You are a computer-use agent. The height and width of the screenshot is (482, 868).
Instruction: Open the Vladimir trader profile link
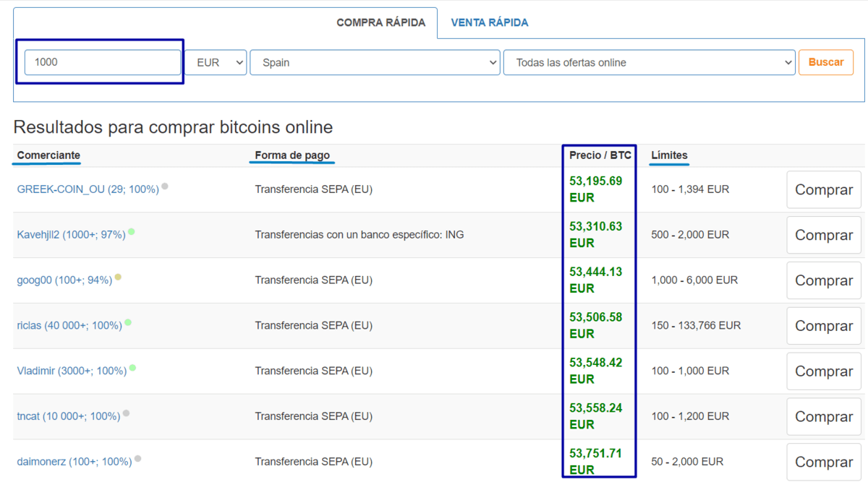pos(72,371)
